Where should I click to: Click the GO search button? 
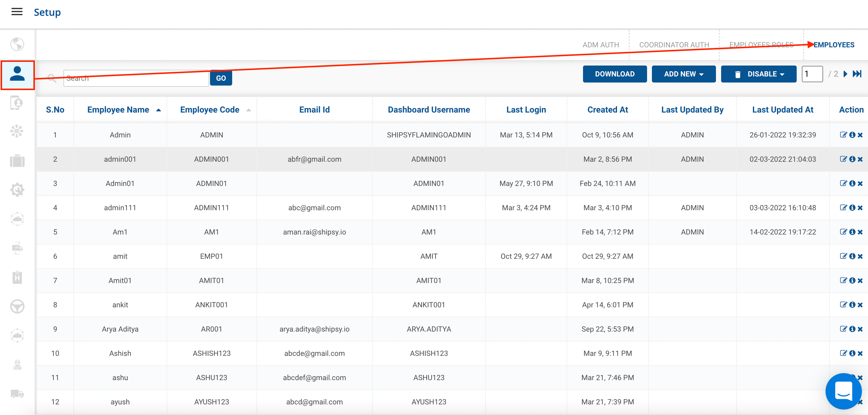[x=221, y=78]
